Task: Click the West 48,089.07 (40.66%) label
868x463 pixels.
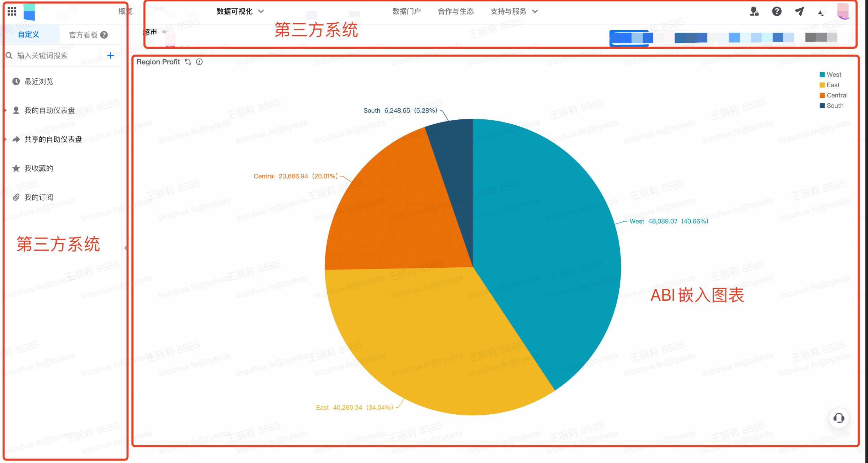Action: pyautogui.click(x=669, y=221)
